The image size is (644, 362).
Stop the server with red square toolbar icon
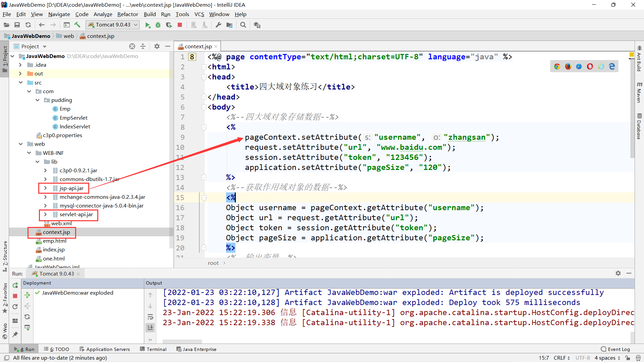point(180,25)
